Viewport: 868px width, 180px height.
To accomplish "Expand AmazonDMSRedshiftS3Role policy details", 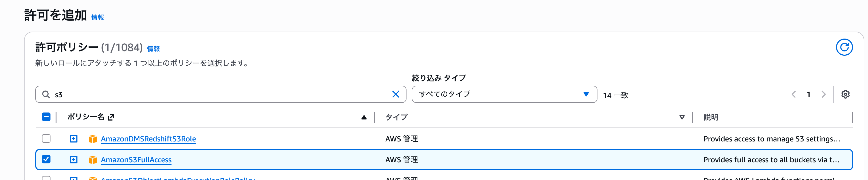I will point(73,139).
